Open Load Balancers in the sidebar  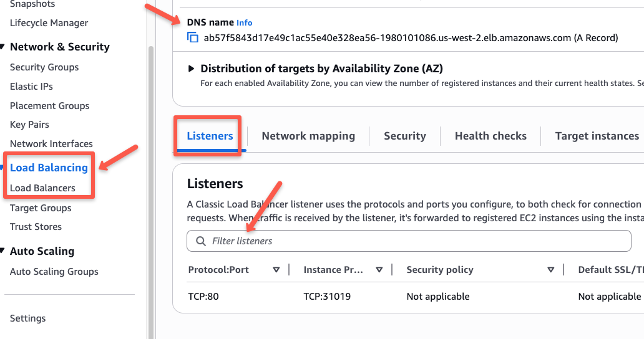(42, 188)
